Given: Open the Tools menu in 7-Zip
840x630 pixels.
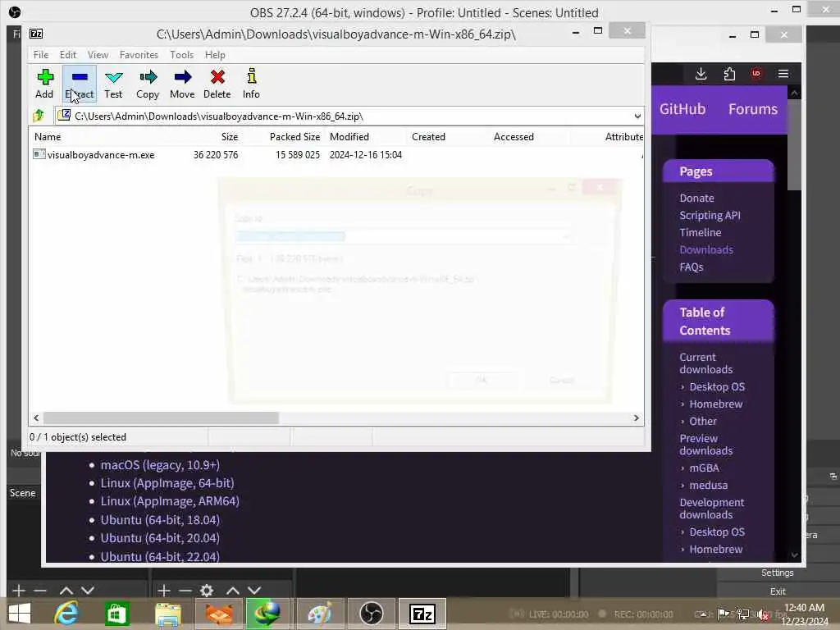Looking at the screenshot, I should tap(181, 55).
